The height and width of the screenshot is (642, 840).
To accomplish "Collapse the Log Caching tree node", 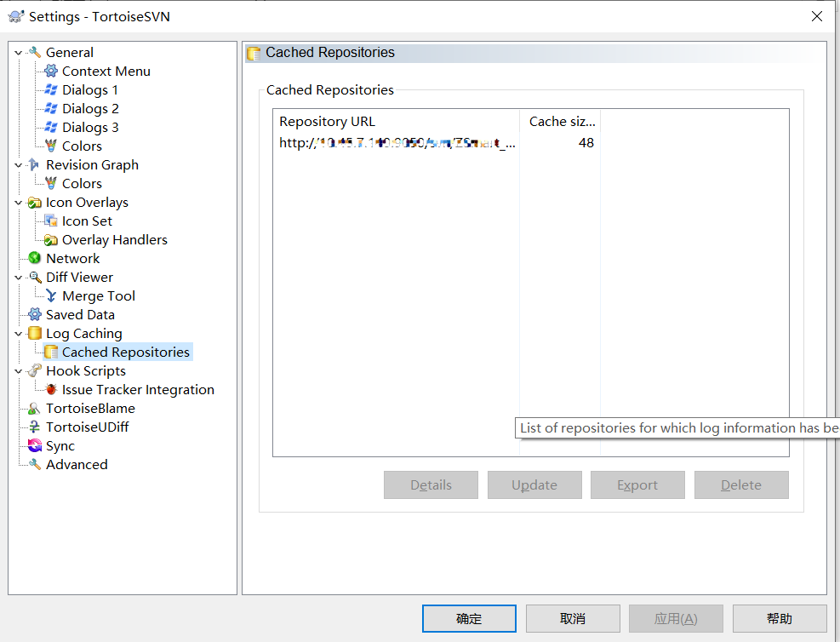I will point(18,333).
